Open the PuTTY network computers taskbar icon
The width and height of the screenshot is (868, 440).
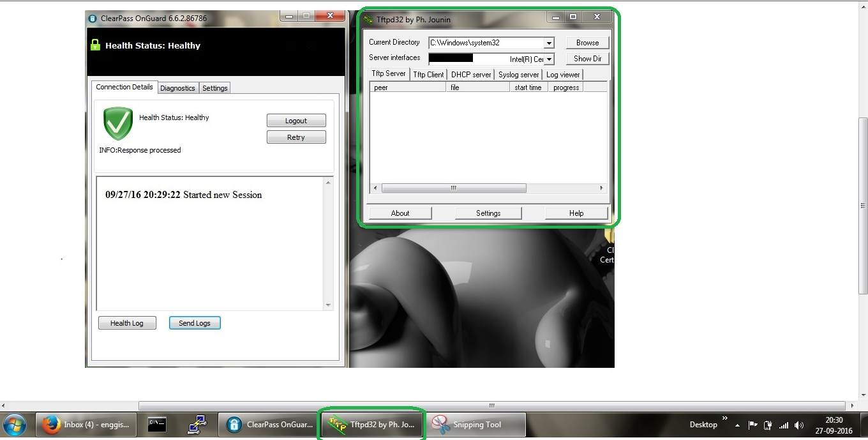(197, 424)
